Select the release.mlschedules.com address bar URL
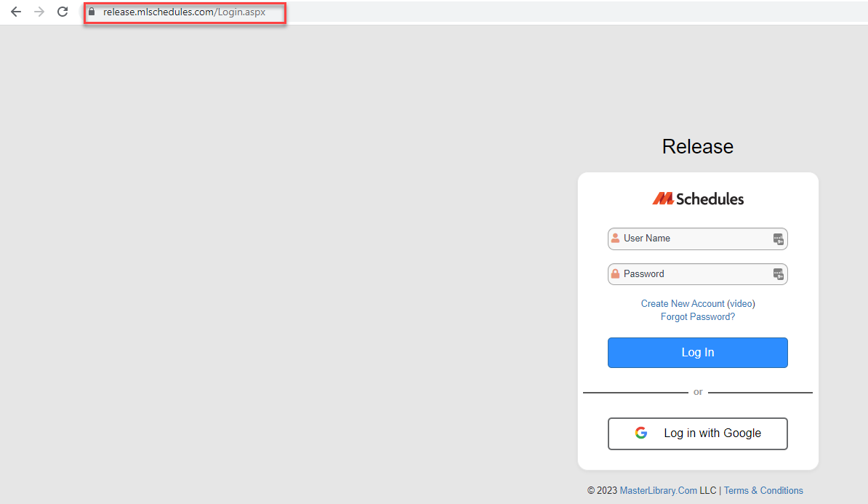868x504 pixels. pyautogui.click(x=185, y=12)
